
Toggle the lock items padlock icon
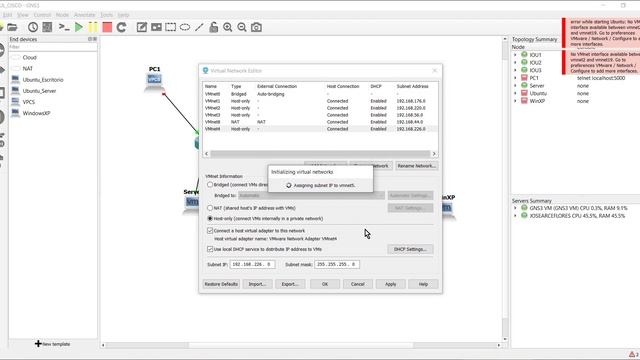213,27
